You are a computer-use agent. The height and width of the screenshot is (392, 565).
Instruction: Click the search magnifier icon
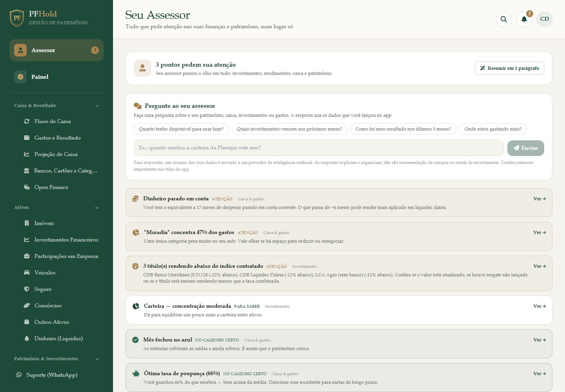click(504, 19)
